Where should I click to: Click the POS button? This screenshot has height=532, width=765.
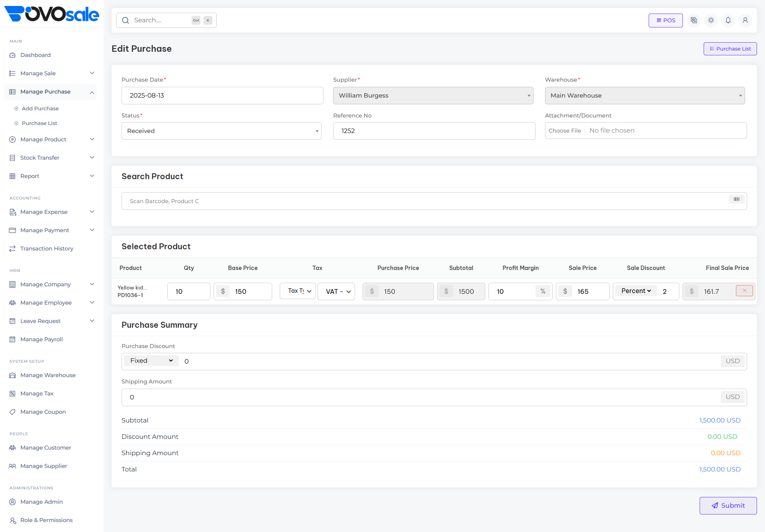click(x=665, y=20)
